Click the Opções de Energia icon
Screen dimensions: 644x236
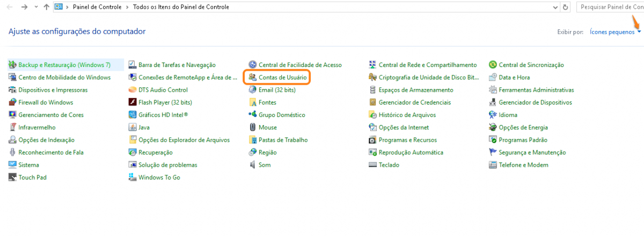pyautogui.click(x=493, y=128)
